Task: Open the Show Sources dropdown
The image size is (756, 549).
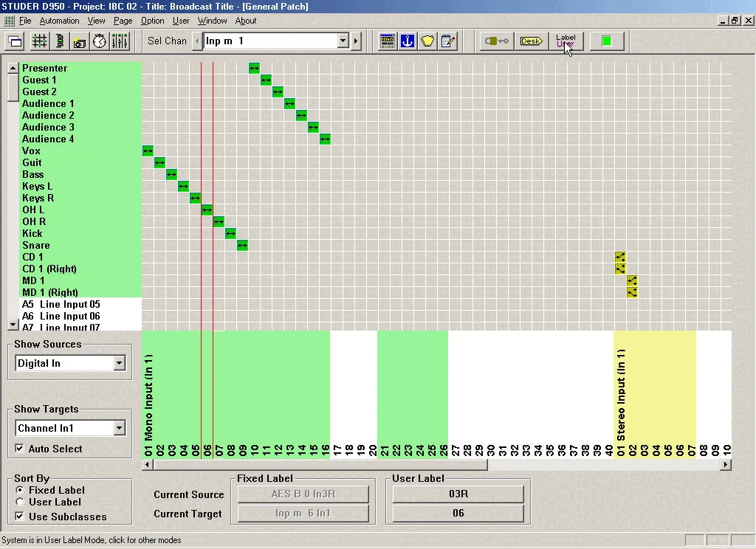Action: 119,363
